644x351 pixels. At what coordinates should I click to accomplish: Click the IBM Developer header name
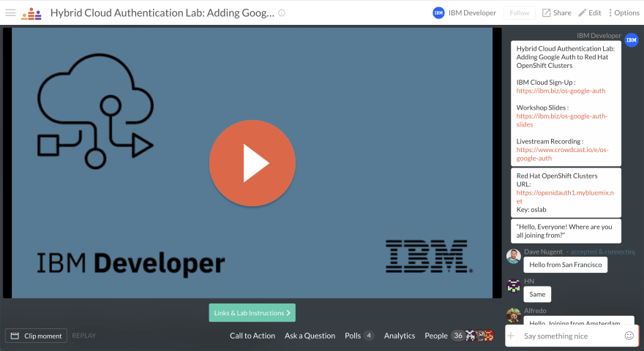click(472, 12)
